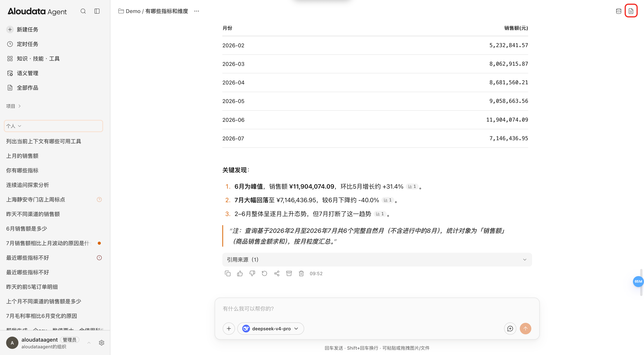Click the thumbs up icon
Viewport: 644px width, 355px height.
pos(240,273)
